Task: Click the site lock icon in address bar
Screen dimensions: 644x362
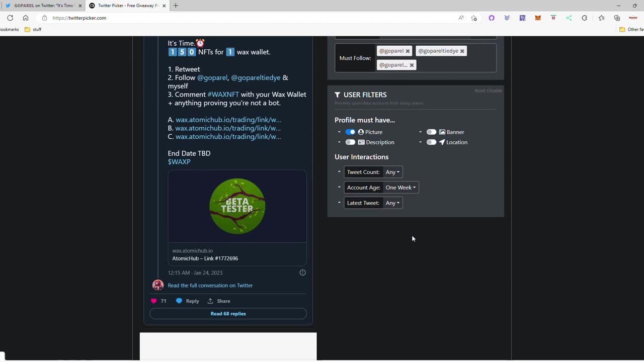Action: click(x=45, y=18)
